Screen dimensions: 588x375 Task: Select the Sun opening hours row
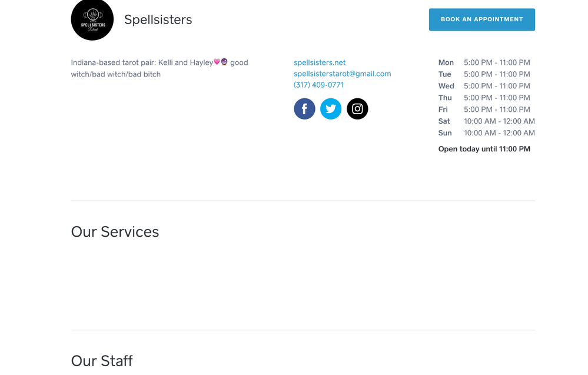tap(486, 133)
